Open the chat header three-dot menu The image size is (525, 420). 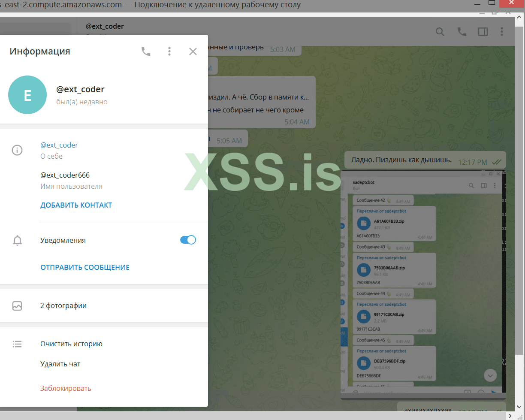(x=502, y=32)
